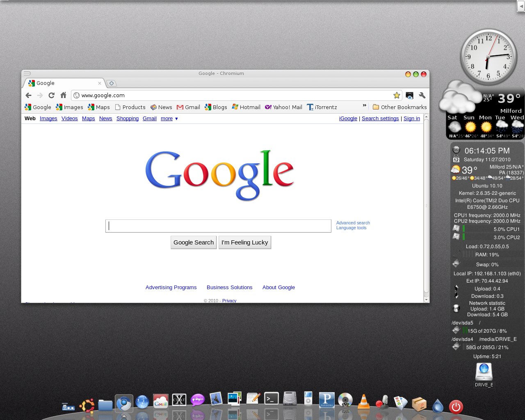The image size is (525, 420).
Task: Open the iTorrentz bookmark
Action: [322, 107]
